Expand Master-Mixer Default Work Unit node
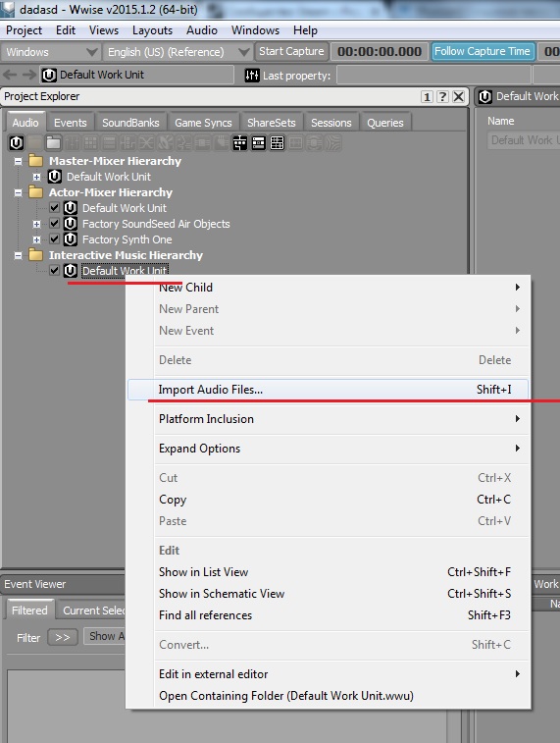 coord(36,177)
